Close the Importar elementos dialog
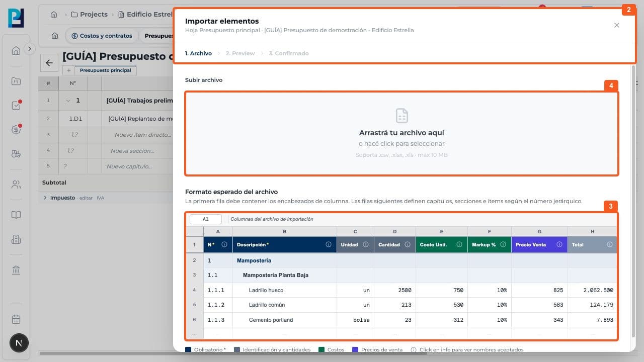This screenshot has width=644, height=362. coord(617,25)
